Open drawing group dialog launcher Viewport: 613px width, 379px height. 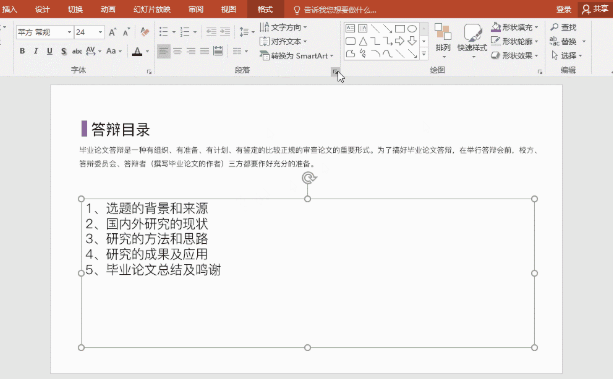pyautogui.click(x=540, y=72)
